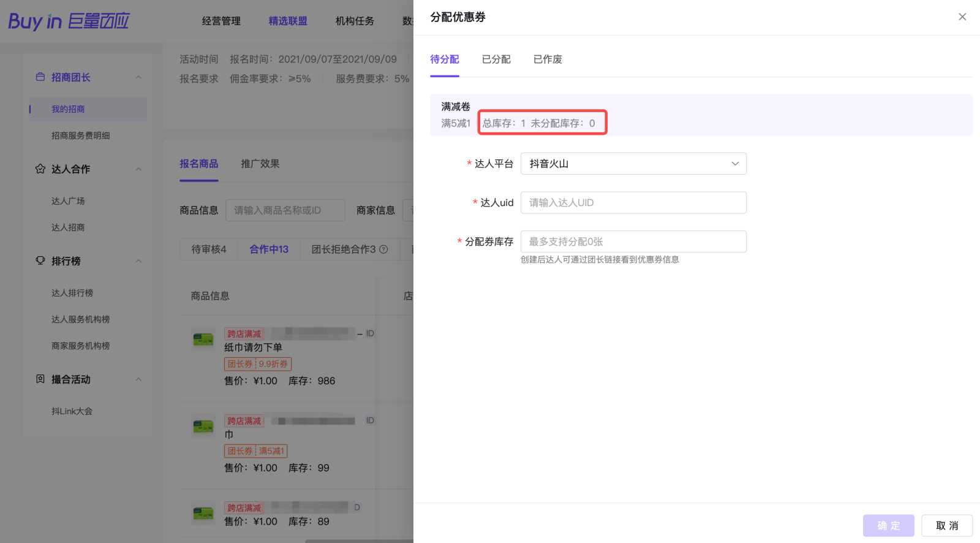Click the 纸巾请勿下单 product title
The image size is (980, 543).
pyautogui.click(x=253, y=347)
